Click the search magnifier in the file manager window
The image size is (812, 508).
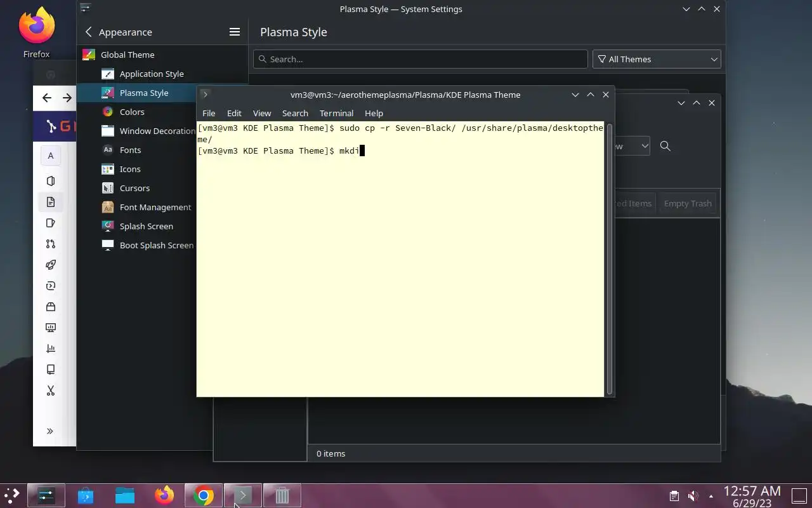click(x=665, y=146)
